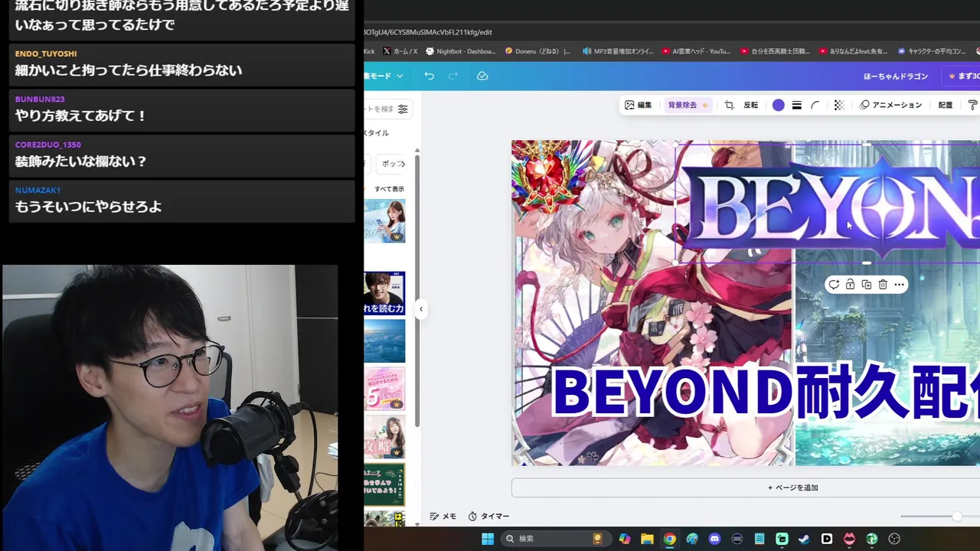This screenshot has height=551, width=980.
Task: Click the rotate-sync icon on floating toolbar
Action: pos(834,285)
